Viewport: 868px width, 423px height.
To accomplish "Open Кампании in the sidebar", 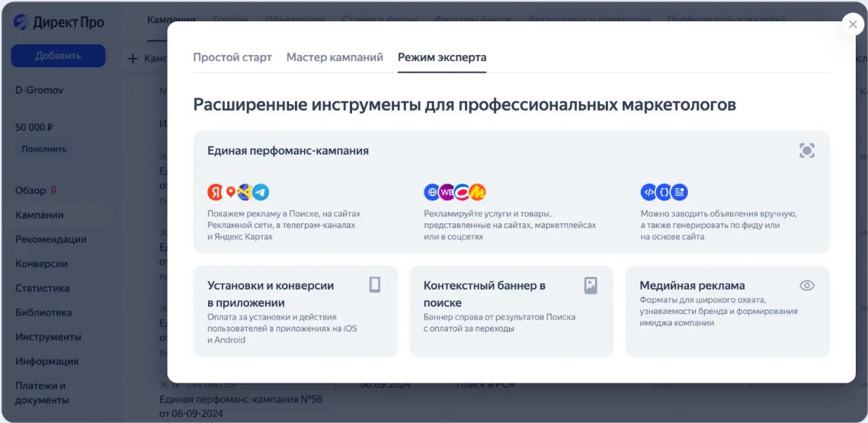I will pyautogui.click(x=40, y=215).
